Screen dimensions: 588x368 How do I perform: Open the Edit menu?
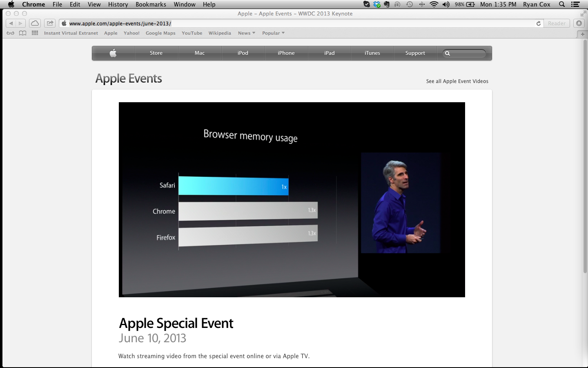pos(75,4)
